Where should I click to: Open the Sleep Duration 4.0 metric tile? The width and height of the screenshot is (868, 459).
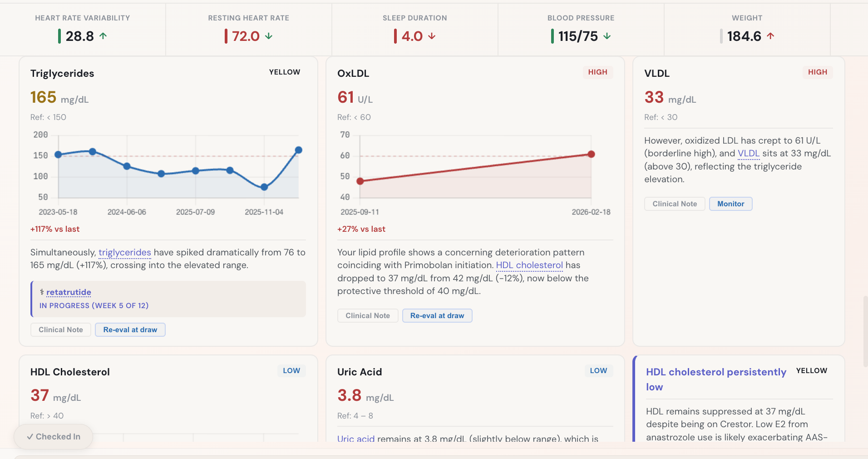414,30
